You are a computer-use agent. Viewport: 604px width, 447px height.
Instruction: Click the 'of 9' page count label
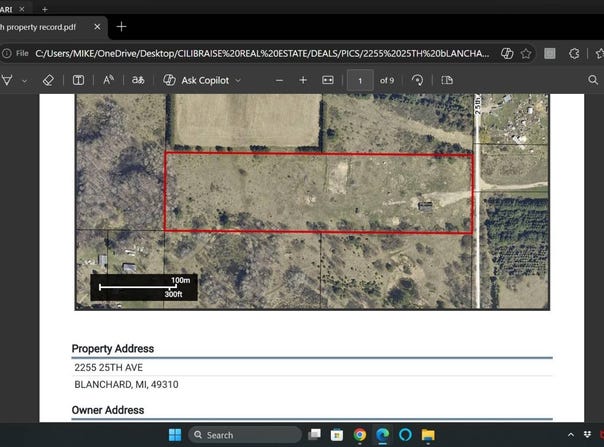tap(387, 81)
